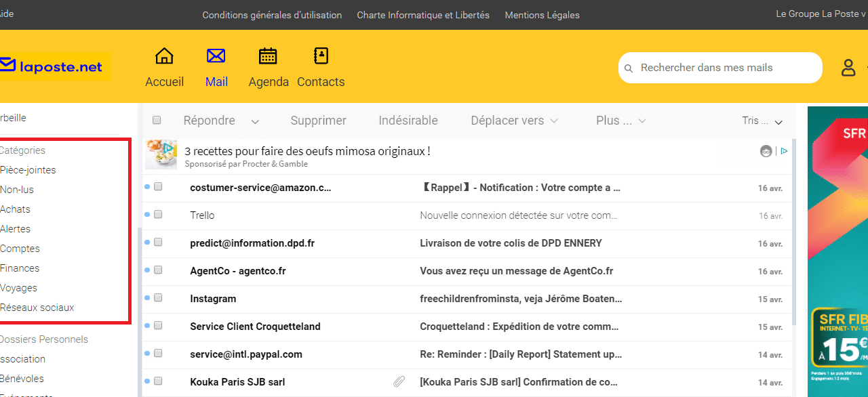
Task: Click the paperclip on Kouka Paris email
Action: (x=399, y=382)
